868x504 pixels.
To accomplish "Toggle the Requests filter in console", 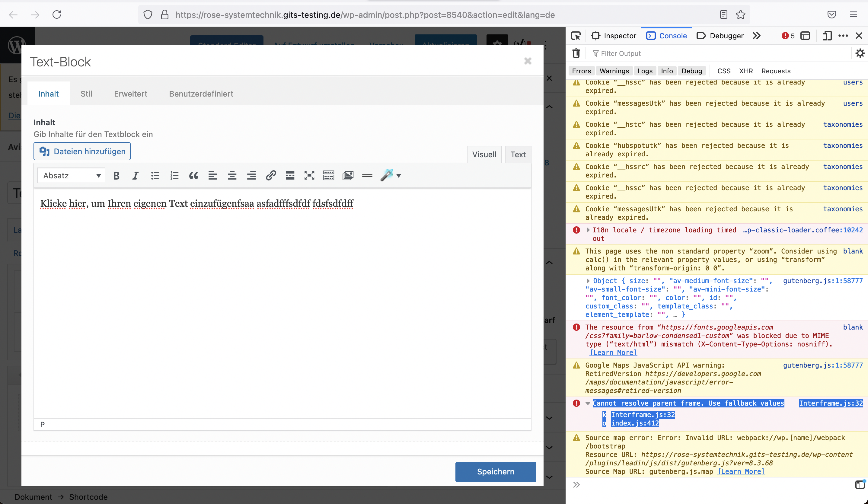I will [776, 71].
